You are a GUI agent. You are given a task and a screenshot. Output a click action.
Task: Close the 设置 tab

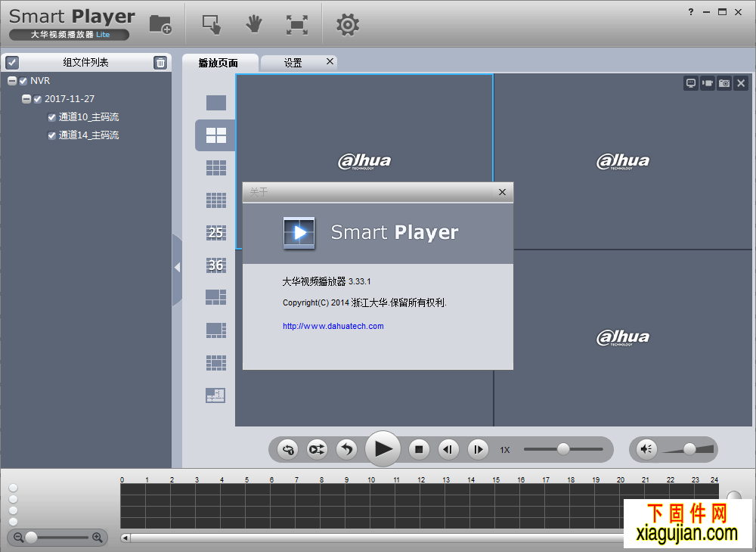point(330,61)
